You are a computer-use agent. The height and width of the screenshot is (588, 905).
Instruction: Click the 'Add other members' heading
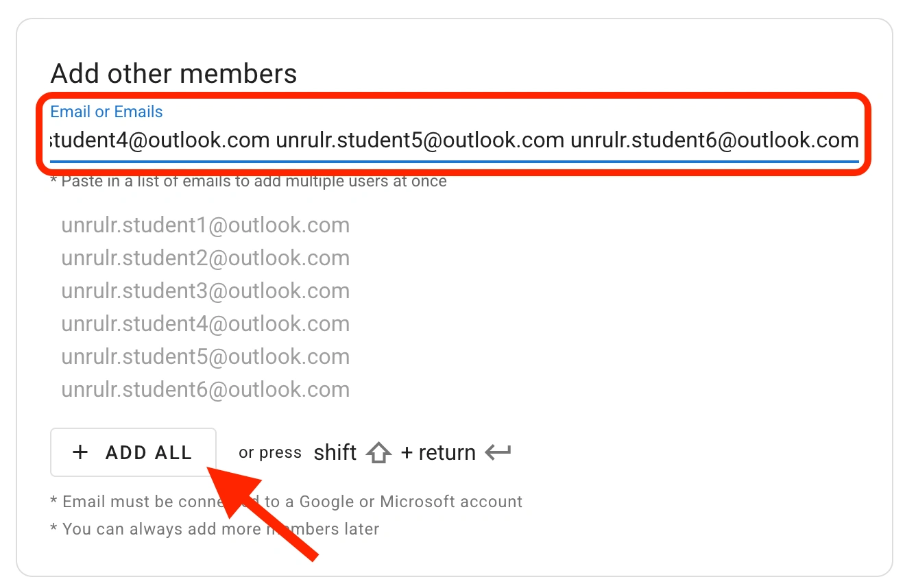[x=174, y=73]
